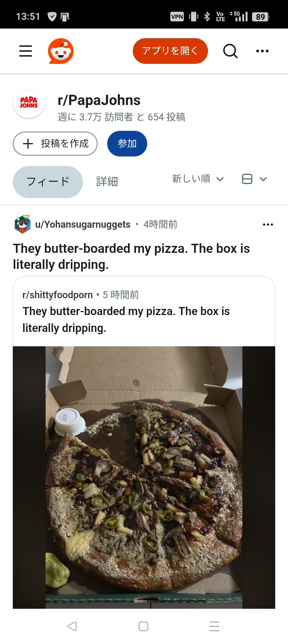
Task: Open u/Yohansugarnuggets profile link
Action: (x=83, y=225)
